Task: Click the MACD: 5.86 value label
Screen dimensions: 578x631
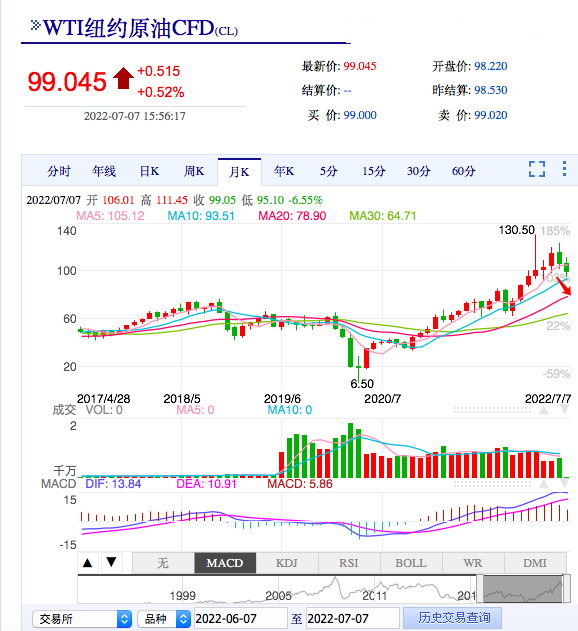Action: pos(300,484)
